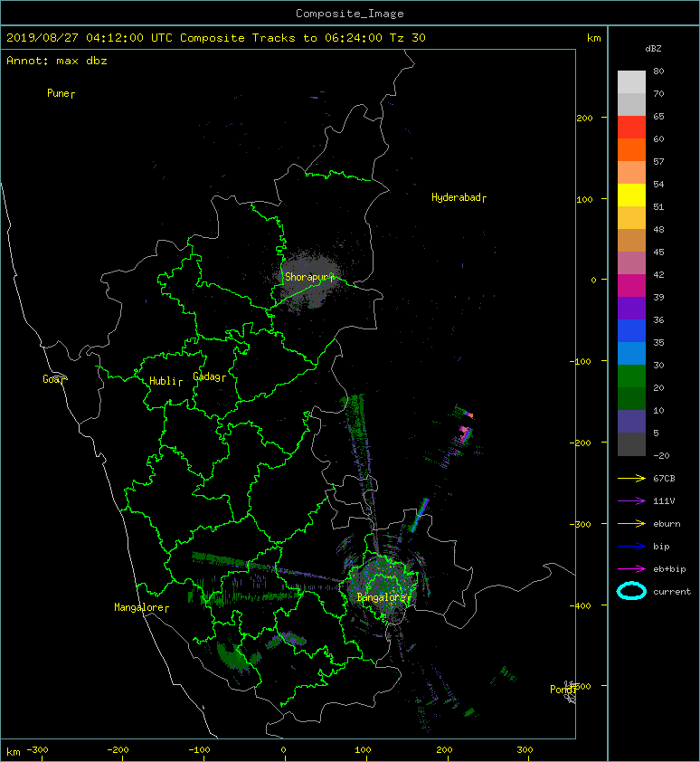The height and width of the screenshot is (762, 700).
Task: Click the 'current' legend label text
Action: click(x=672, y=592)
